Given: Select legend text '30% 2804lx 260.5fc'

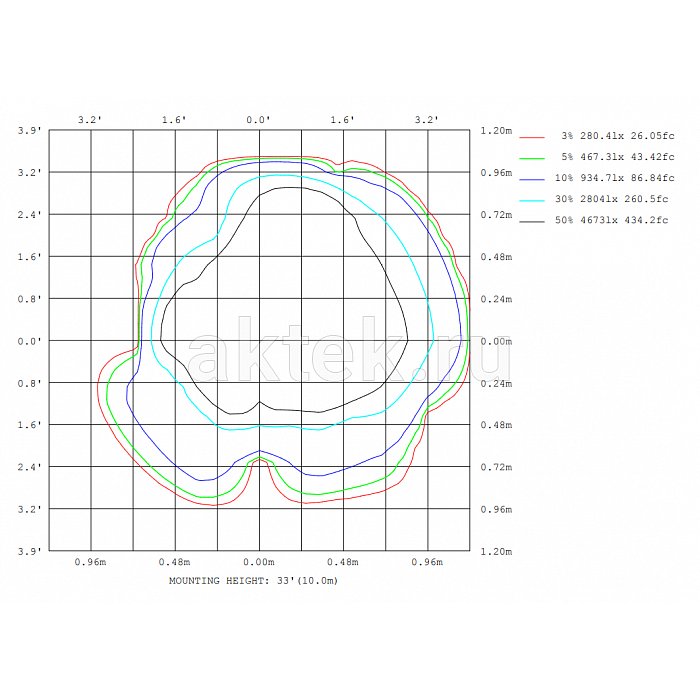Looking at the screenshot, I should tap(612, 199).
